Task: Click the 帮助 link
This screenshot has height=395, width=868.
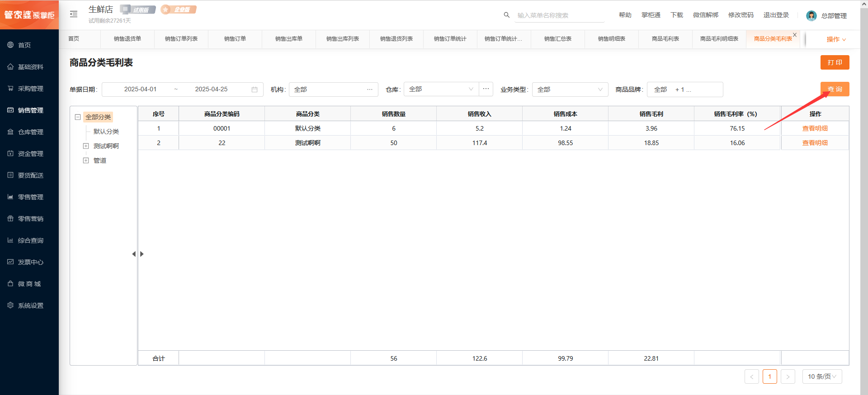Action: point(625,15)
